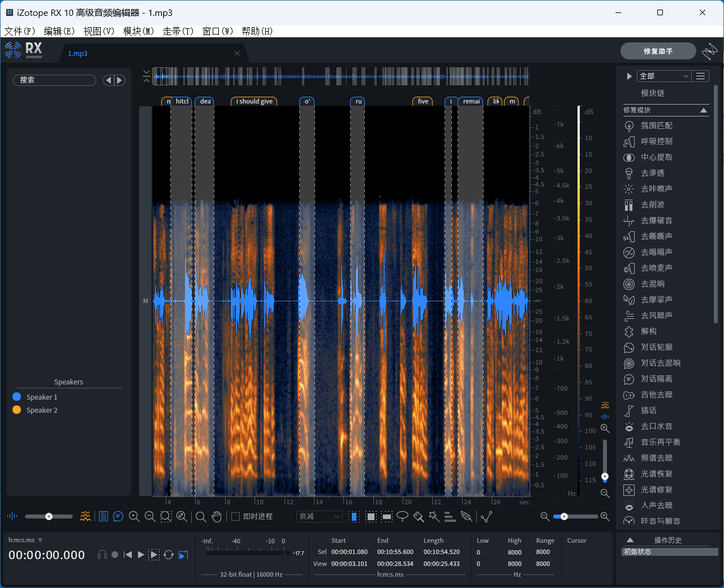Start playback with the play button

[141, 555]
